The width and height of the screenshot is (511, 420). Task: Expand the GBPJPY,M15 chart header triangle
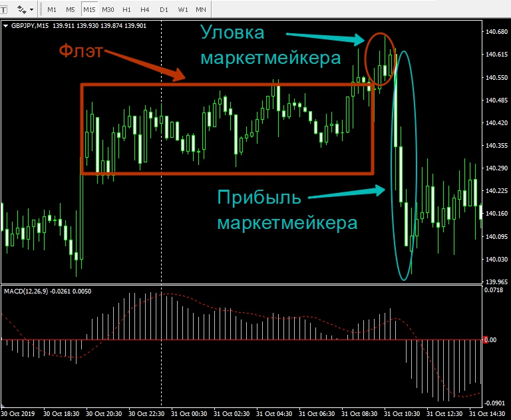(6, 26)
